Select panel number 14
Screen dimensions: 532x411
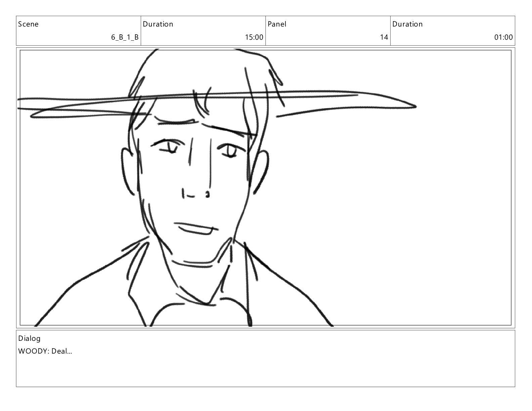[x=384, y=37]
